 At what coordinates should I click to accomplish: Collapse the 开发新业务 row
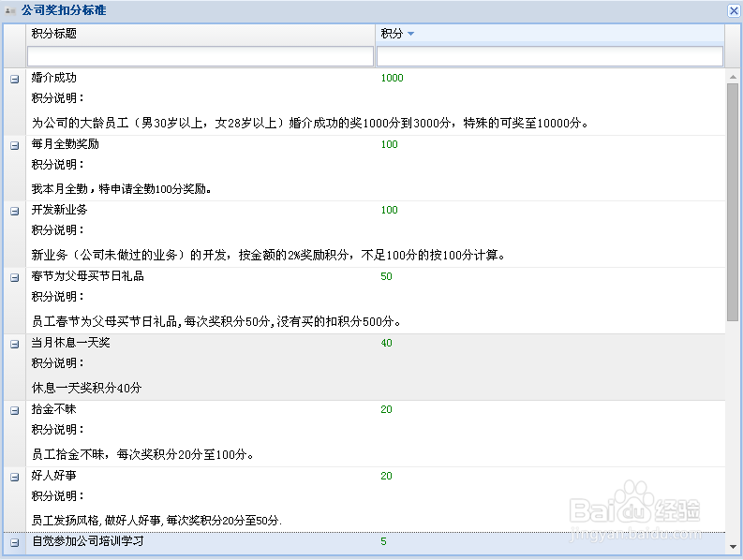pyautogui.click(x=15, y=211)
